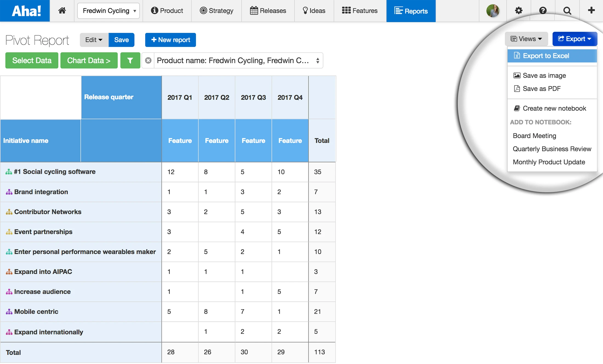Open the Fredwin Cycling product dropdown
Screen dimensions: 603x364
click(109, 11)
